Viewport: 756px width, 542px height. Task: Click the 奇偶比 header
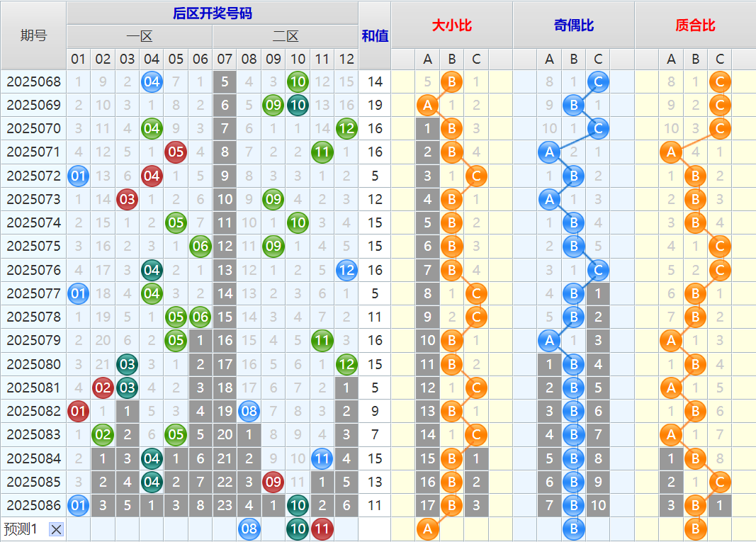click(x=574, y=25)
